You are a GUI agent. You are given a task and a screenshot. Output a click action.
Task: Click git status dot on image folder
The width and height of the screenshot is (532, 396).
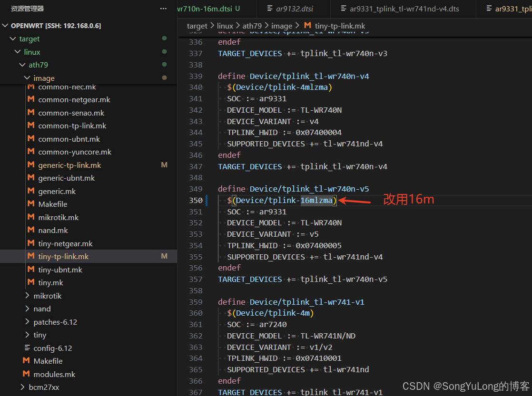(x=165, y=77)
